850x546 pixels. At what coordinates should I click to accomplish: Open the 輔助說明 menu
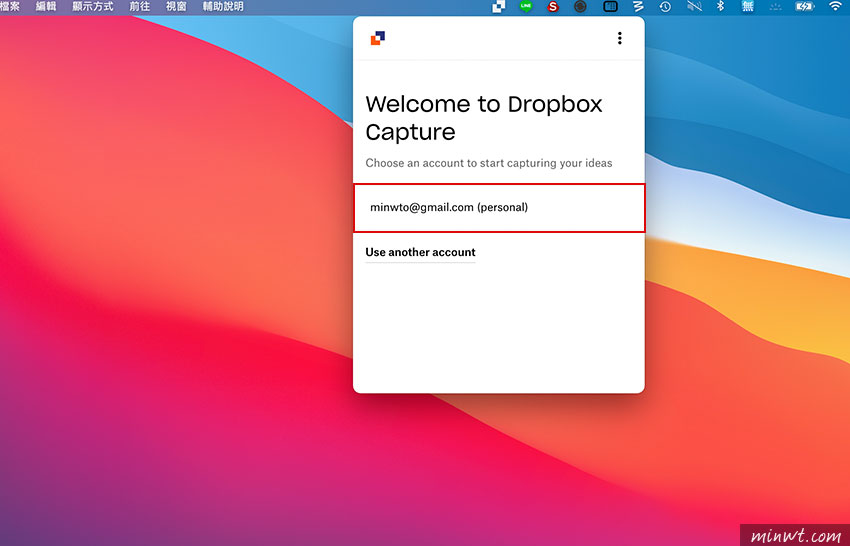pos(223,7)
